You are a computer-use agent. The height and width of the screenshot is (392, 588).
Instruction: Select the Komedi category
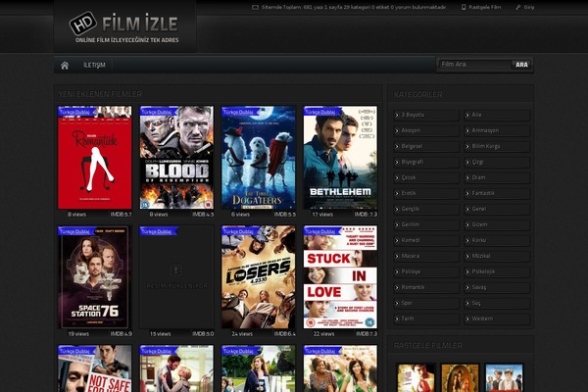click(x=426, y=240)
